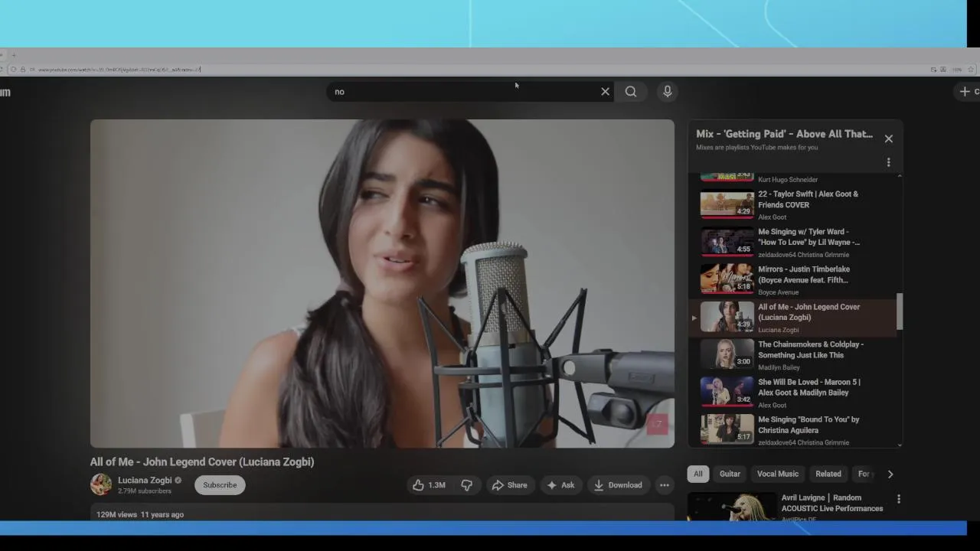Screen dimensions: 980x551
Task: Click the video player to pause
Action: tap(382, 283)
